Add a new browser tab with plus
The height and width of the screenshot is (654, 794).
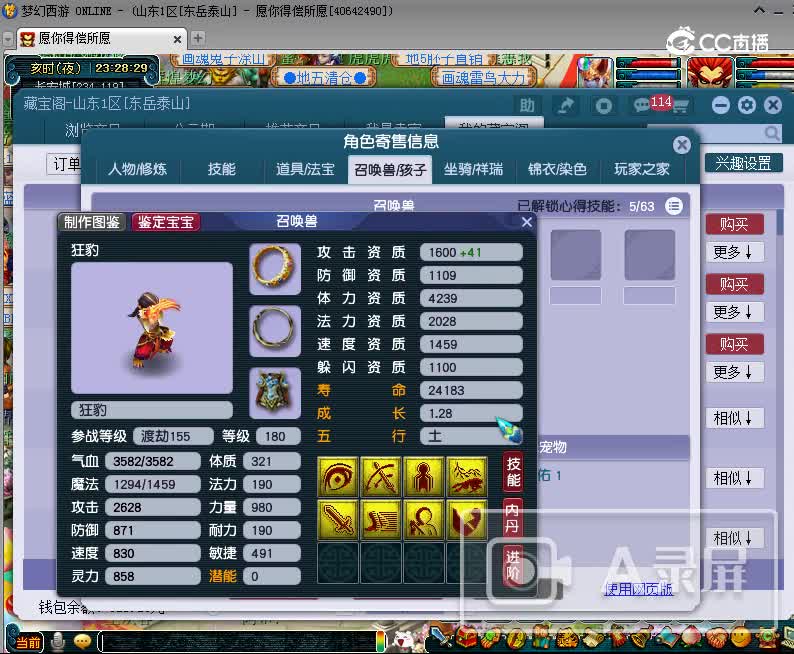click(198, 38)
